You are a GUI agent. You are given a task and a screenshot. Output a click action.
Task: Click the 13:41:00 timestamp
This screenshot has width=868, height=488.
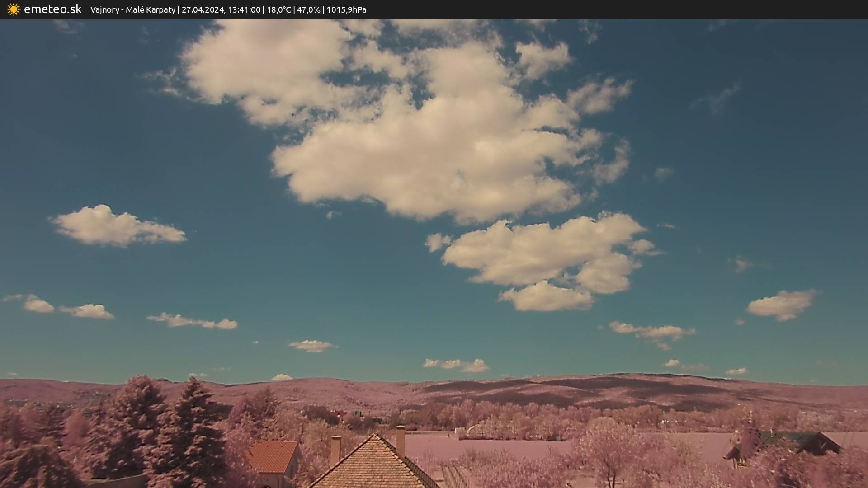click(x=244, y=10)
